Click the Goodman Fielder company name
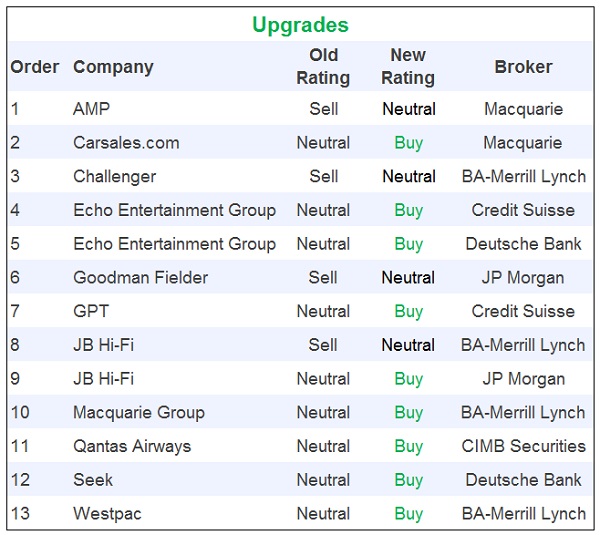The width and height of the screenshot is (600, 535). pos(140,278)
